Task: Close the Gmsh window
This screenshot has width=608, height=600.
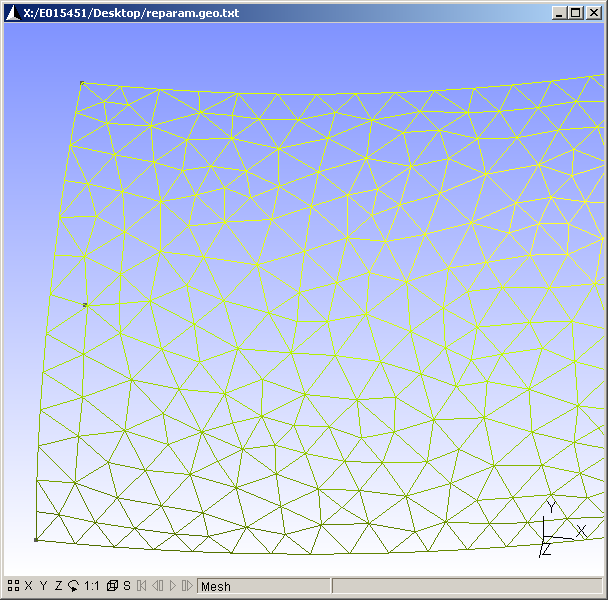Action: [594, 13]
